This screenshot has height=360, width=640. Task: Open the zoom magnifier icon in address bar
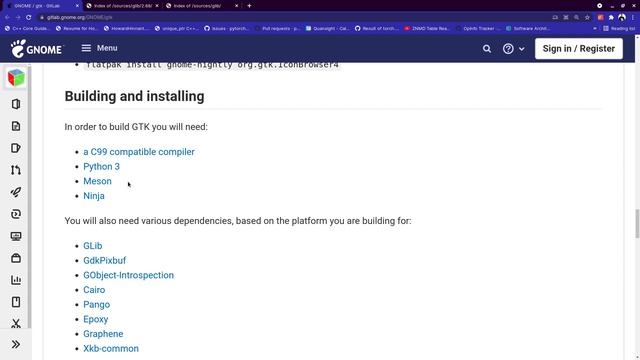tap(576, 17)
